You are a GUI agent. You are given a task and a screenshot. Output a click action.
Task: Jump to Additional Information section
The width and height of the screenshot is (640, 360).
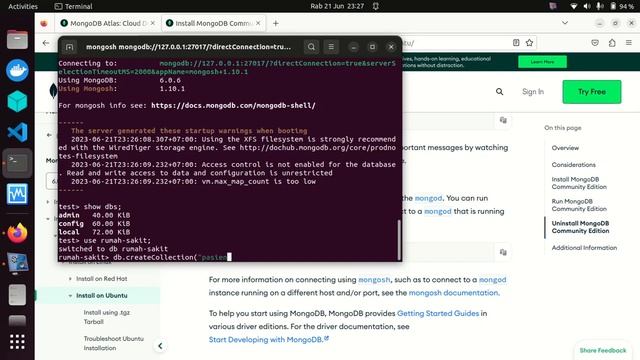584,248
